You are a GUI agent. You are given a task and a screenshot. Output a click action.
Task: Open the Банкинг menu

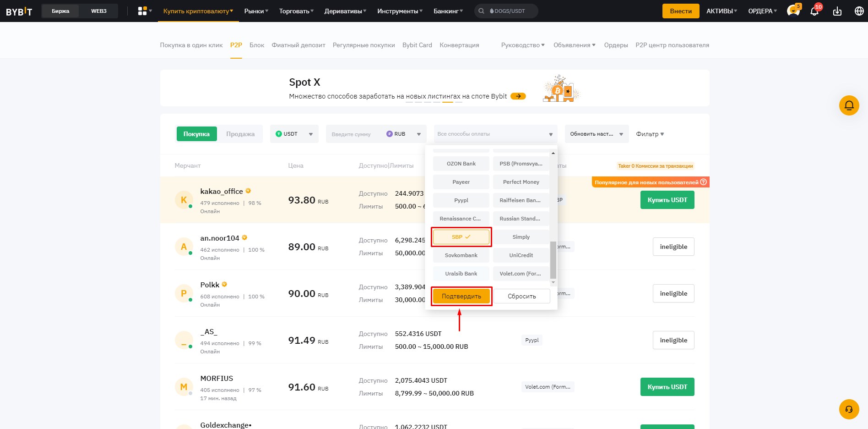coord(448,11)
